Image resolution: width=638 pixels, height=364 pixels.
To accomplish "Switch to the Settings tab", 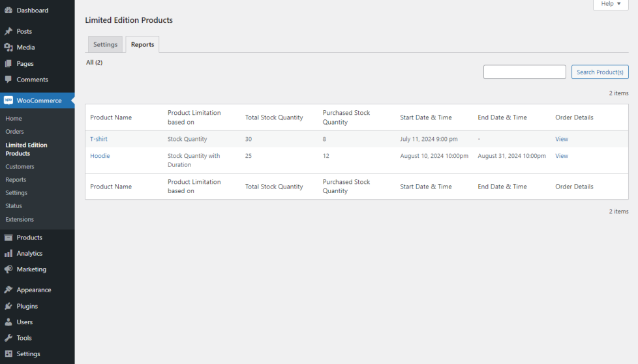I will pos(105,44).
